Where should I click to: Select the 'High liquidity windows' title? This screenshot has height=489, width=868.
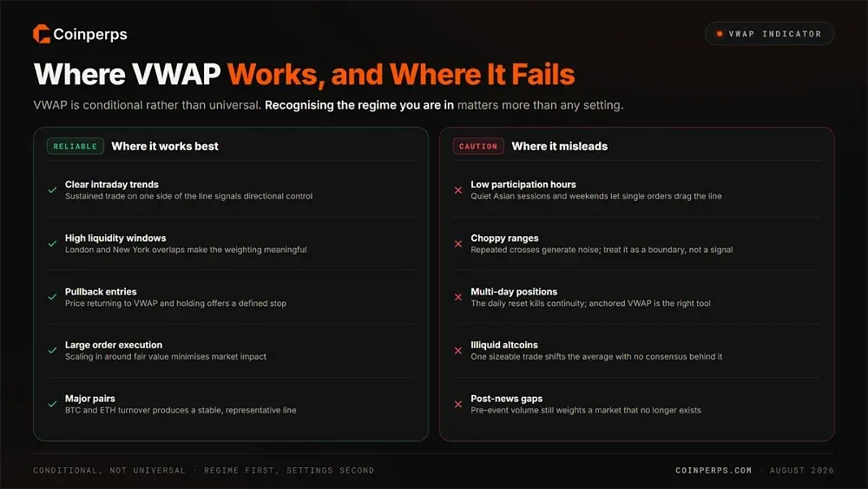(x=115, y=238)
